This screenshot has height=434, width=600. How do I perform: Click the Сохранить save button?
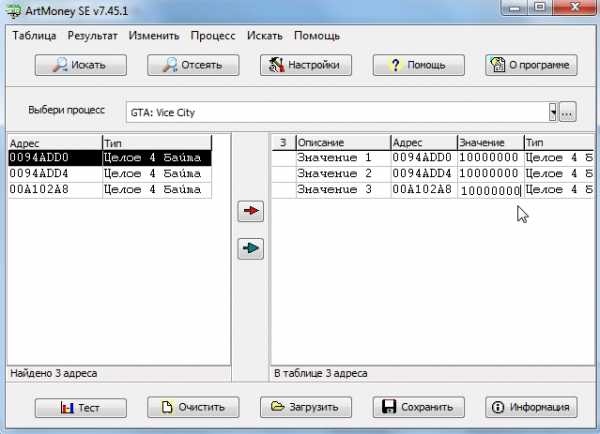(x=419, y=407)
